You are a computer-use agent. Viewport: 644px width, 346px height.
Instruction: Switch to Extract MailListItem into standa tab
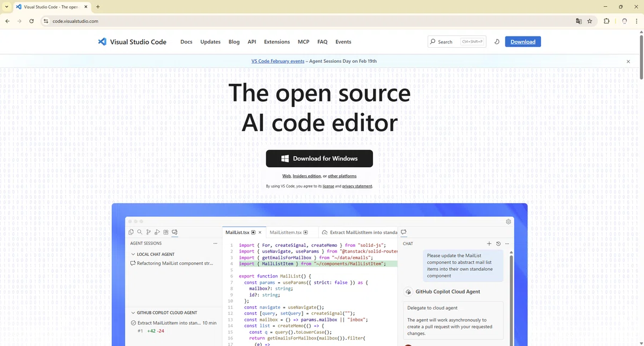(360, 232)
